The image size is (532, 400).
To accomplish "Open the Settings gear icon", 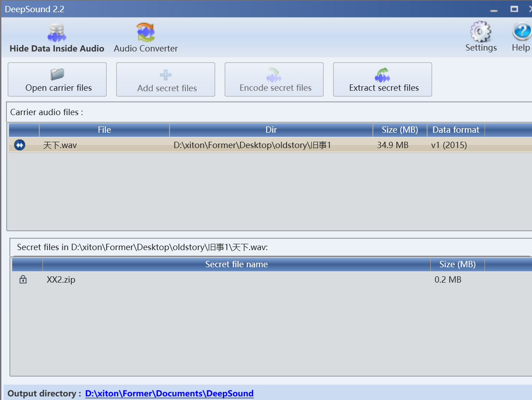I will coord(480,33).
